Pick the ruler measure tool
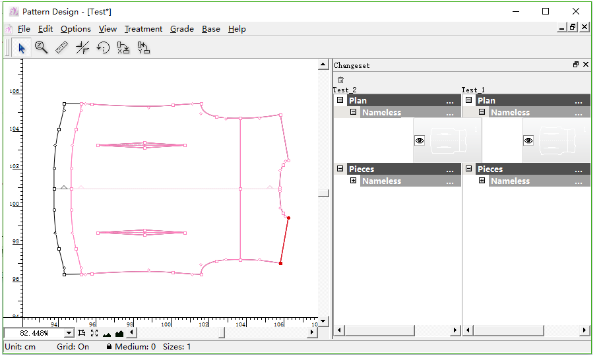601x364 pixels. pyautogui.click(x=62, y=47)
